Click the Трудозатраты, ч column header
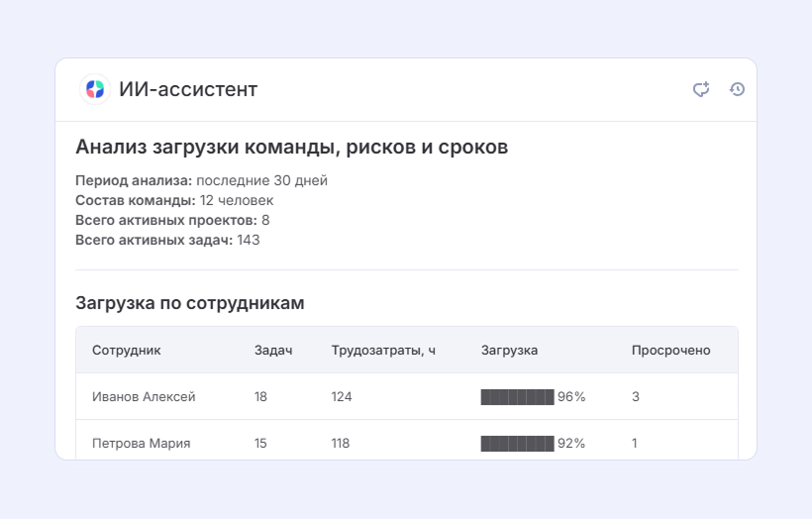812x519 pixels. click(383, 351)
